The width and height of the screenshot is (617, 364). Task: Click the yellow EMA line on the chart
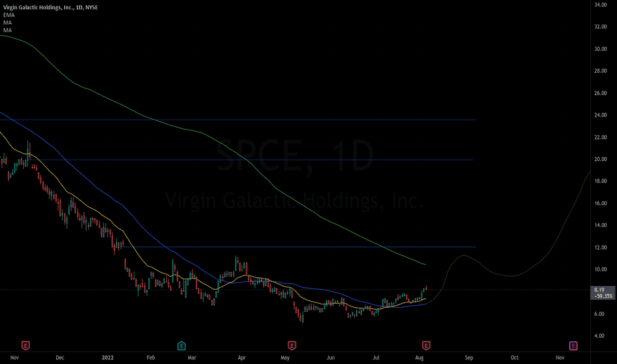tap(134, 248)
